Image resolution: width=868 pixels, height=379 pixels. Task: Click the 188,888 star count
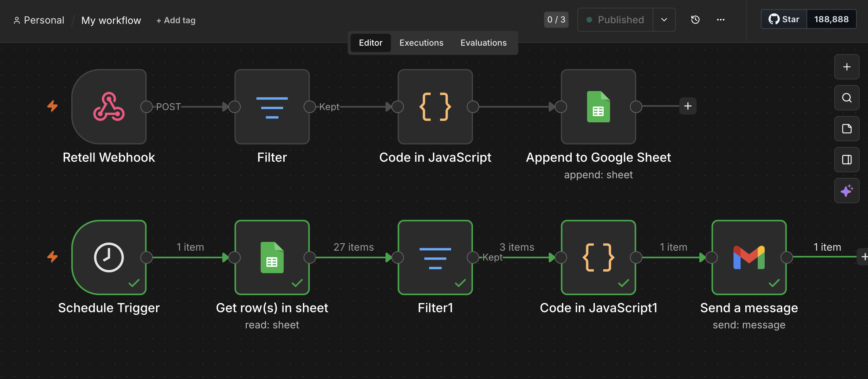click(x=831, y=19)
